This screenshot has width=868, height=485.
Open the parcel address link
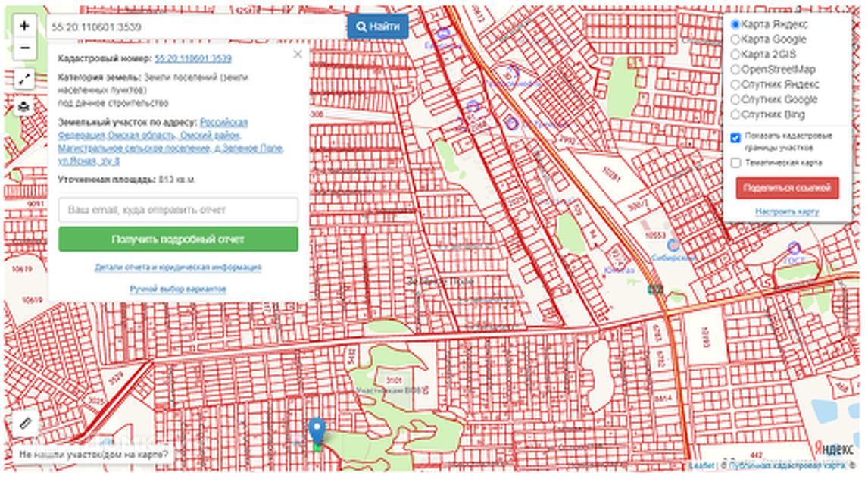(170, 142)
